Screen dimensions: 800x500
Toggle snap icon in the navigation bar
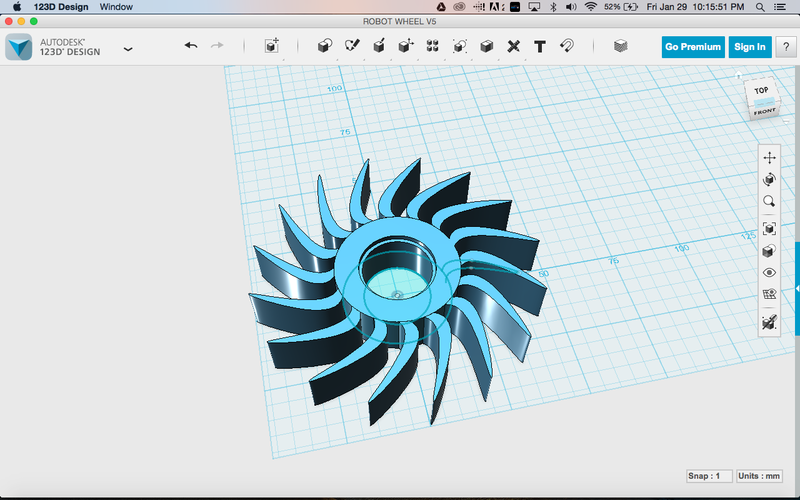tap(769, 322)
